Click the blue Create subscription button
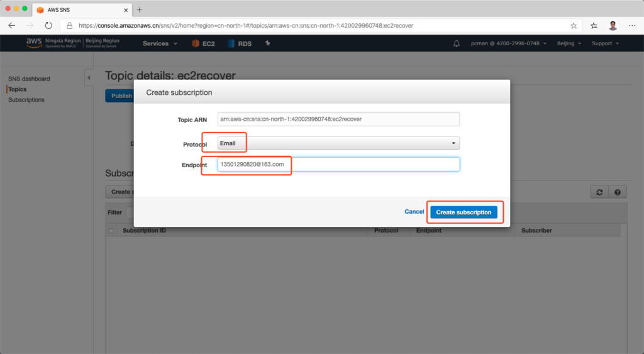 point(464,213)
